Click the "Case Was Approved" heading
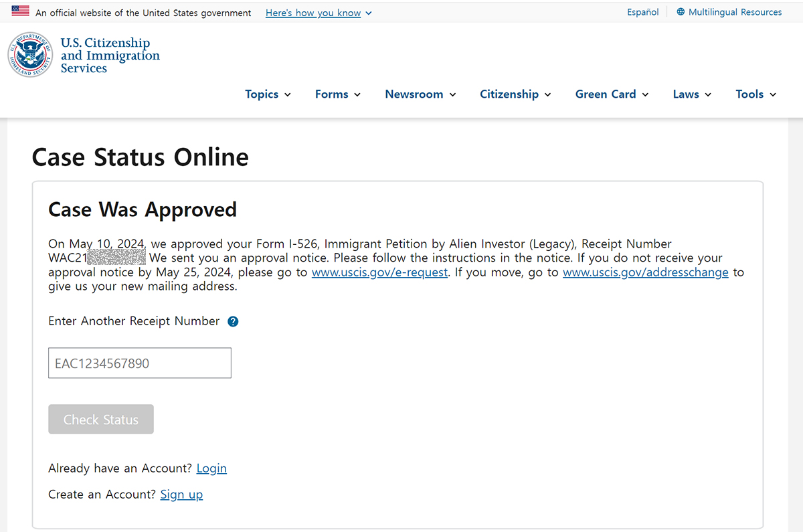Viewport: 803px width, 532px height. tap(143, 209)
